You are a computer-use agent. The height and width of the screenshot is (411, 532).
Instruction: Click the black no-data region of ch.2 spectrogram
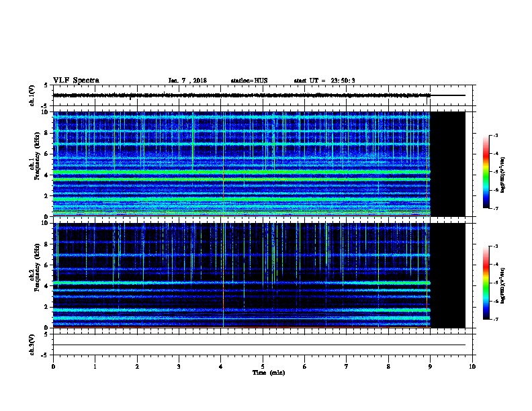(448, 275)
